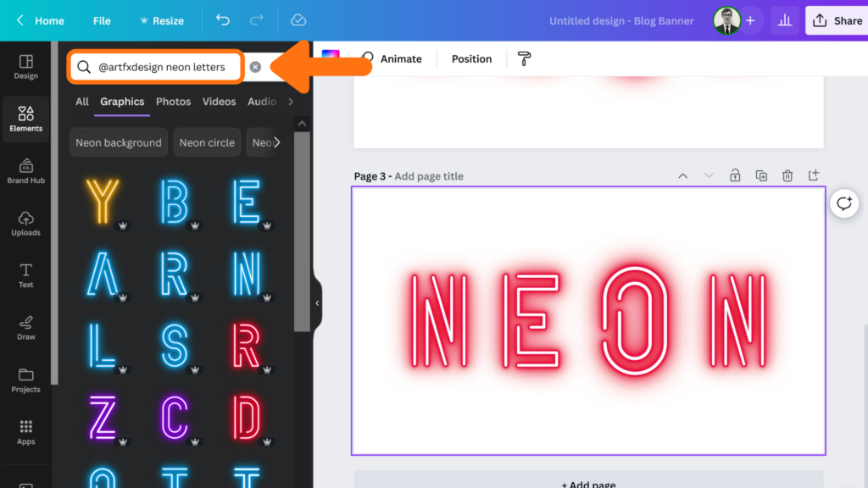
Task: Click the document title Untitled design
Action: click(x=621, y=20)
